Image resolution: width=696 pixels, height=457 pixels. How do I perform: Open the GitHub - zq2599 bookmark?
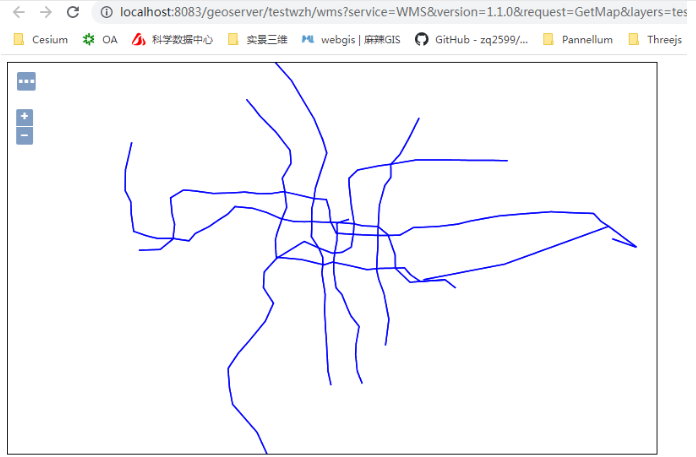[x=471, y=39]
